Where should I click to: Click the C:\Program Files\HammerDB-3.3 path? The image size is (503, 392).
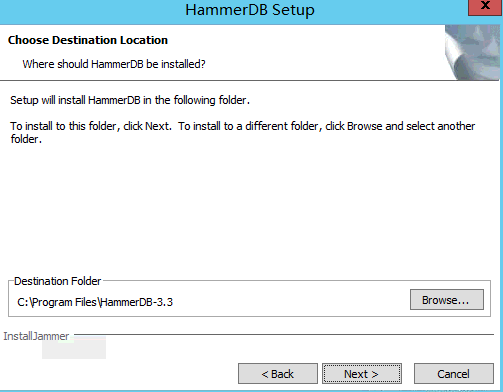pyautogui.click(x=95, y=302)
